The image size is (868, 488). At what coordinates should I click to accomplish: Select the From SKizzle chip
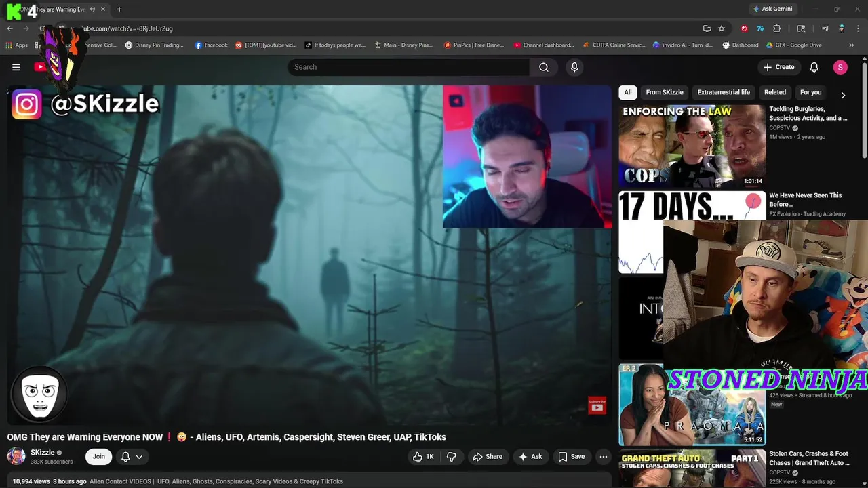[x=665, y=92]
